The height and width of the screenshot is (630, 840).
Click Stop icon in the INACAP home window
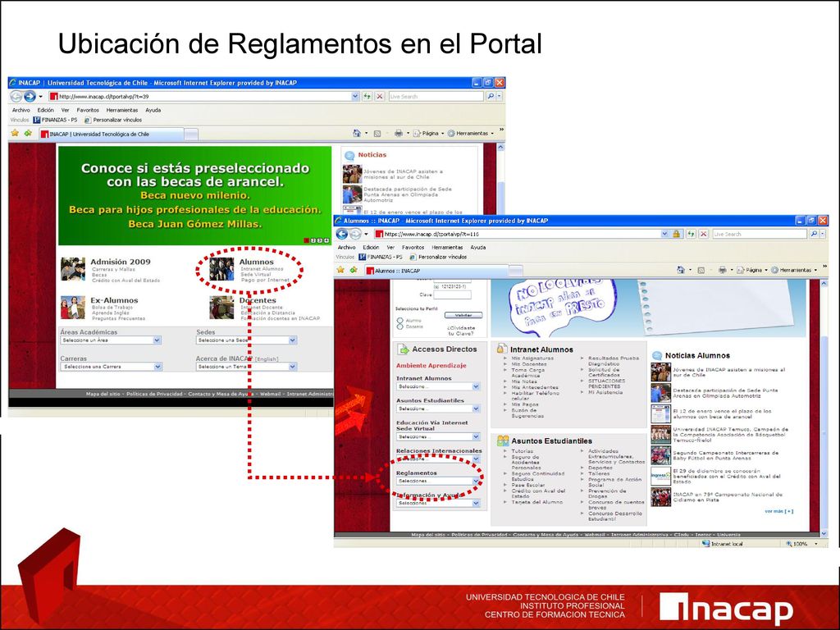click(x=379, y=97)
